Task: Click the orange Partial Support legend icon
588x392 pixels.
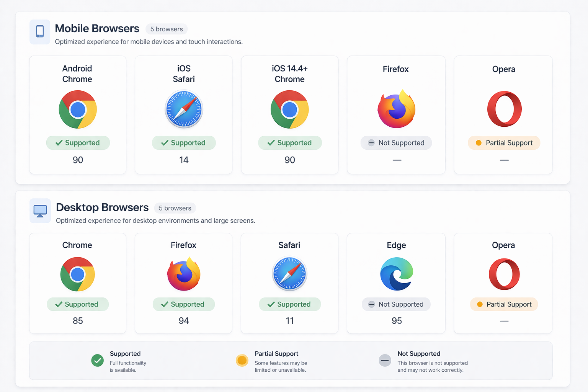Action: (x=242, y=360)
